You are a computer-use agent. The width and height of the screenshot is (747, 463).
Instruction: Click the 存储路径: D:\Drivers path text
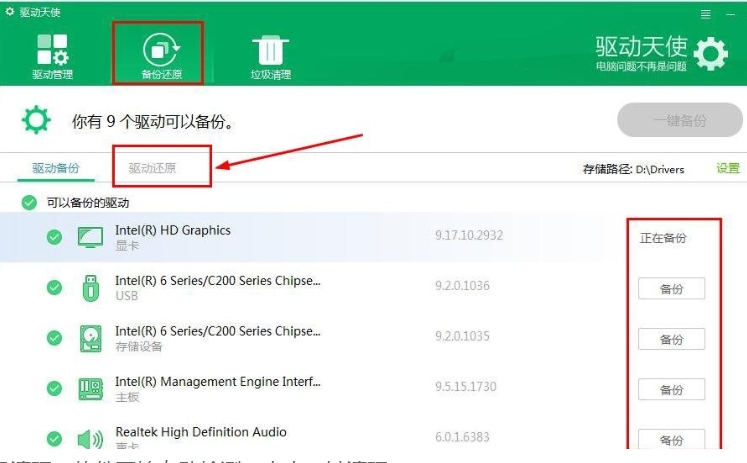tap(634, 169)
